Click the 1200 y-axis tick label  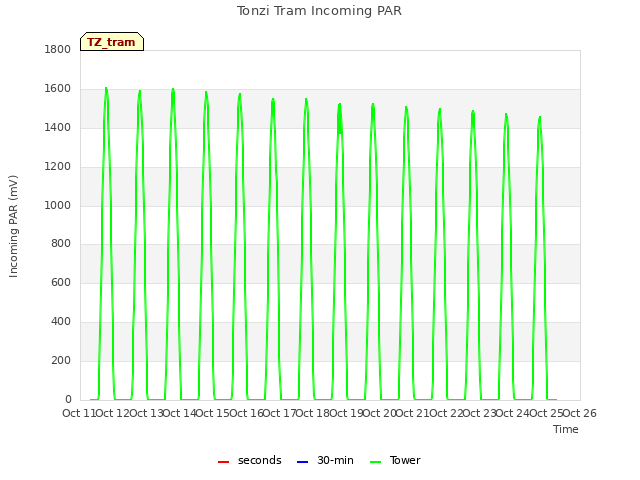coord(58,167)
